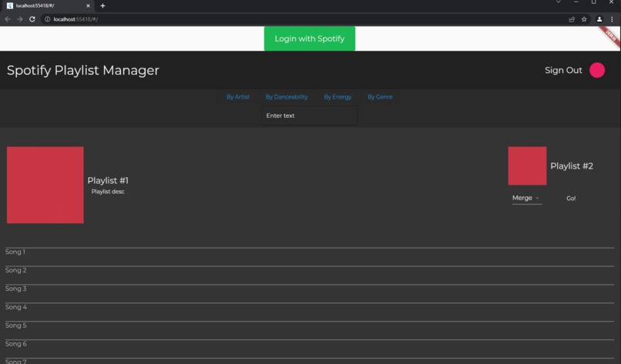The image size is (621, 364).
Task: Click the Playlist #2 title
Action: tap(572, 166)
